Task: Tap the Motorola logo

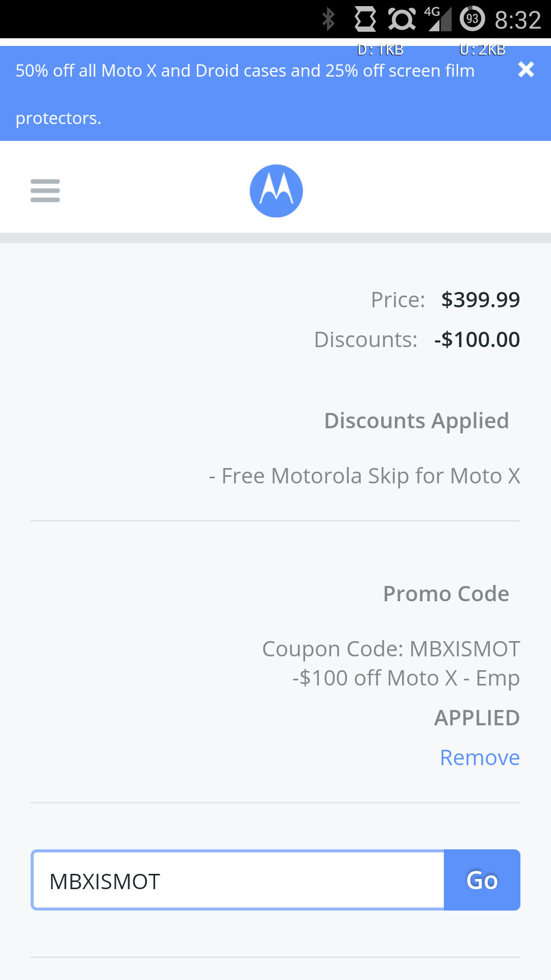Action: pyautogui.click(x=275, y=190)
